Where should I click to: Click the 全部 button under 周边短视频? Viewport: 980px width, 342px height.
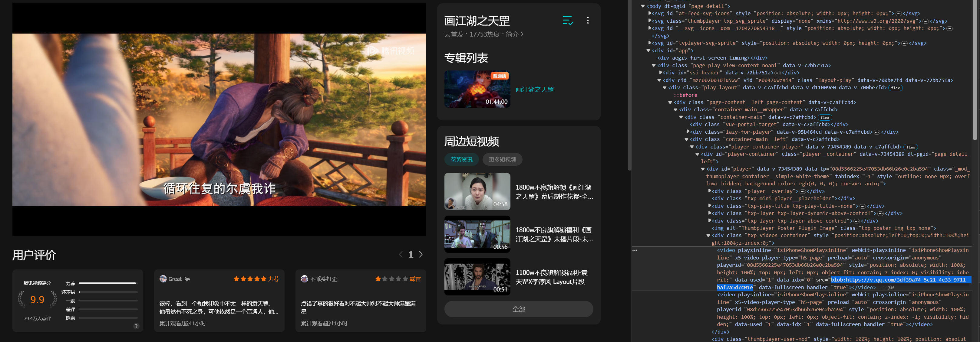[519, 309]
